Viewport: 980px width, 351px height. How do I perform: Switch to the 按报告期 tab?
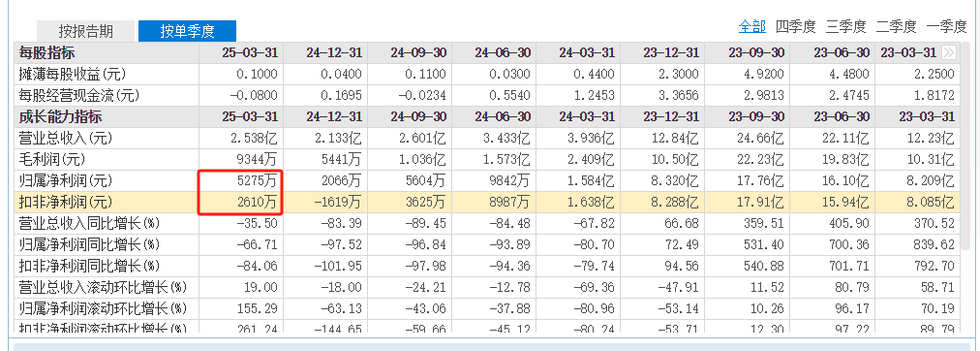[x=85, y=30]
